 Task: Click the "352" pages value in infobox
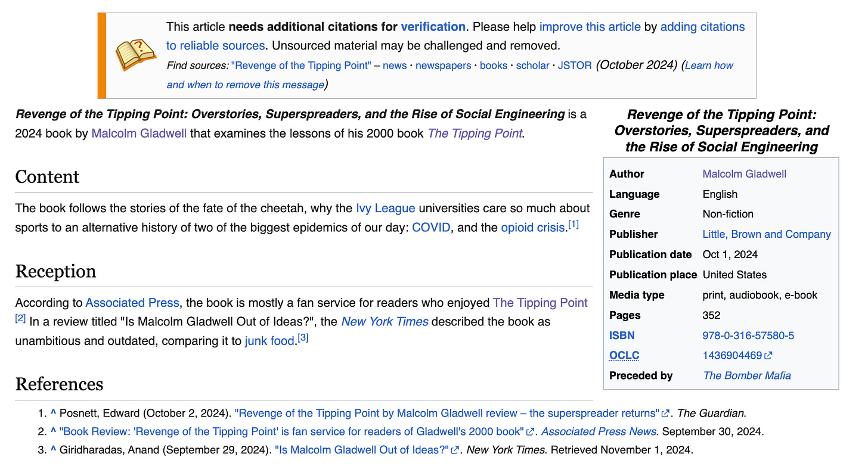[x=712, y=315]
